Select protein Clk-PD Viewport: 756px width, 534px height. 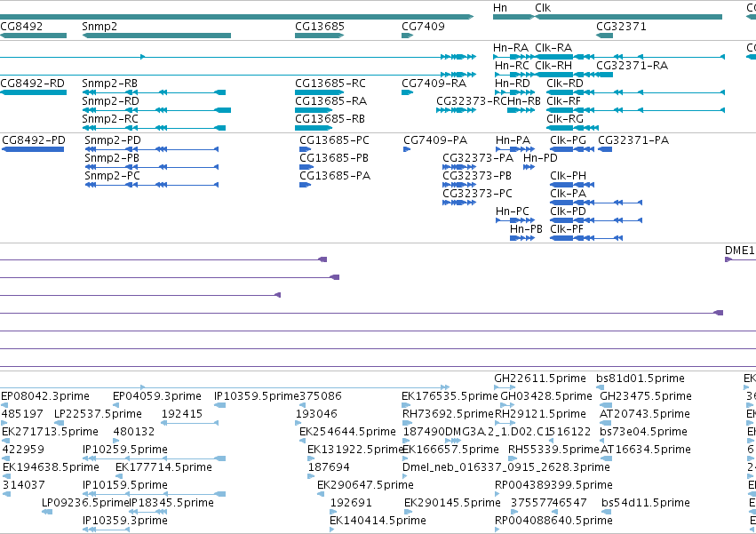pyautogui.click(x=568, y=211)
